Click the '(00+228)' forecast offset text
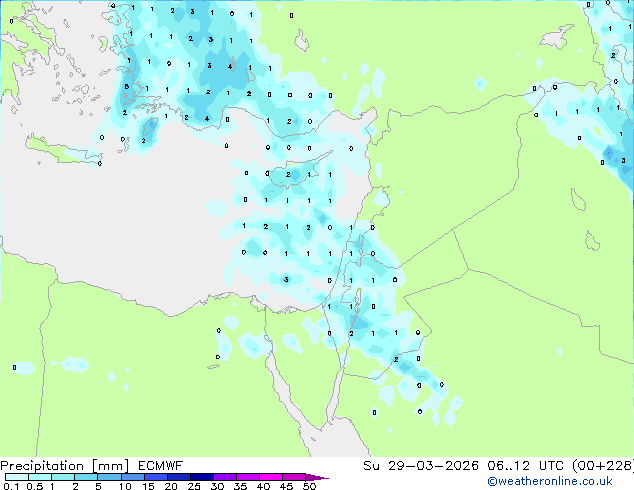 (x=603, y=466)
